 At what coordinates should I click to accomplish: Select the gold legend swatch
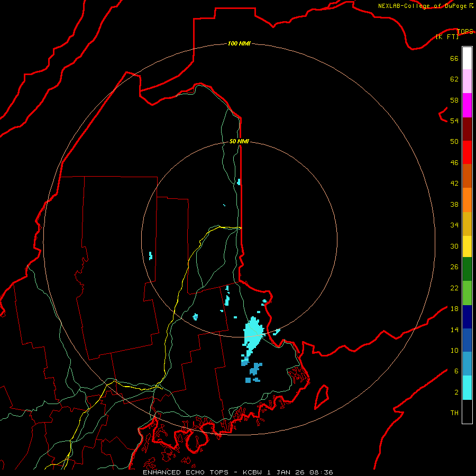[467, 224]
